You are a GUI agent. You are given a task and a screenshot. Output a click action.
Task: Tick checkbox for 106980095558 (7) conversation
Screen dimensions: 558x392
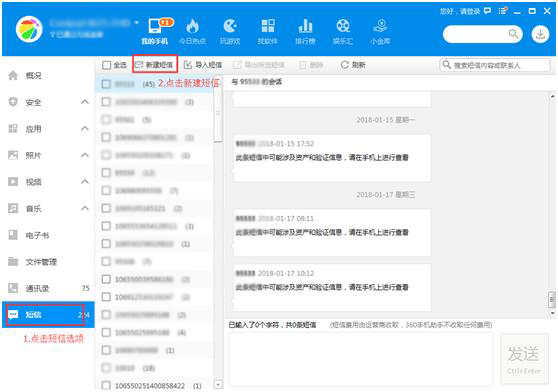coord(106,191)
